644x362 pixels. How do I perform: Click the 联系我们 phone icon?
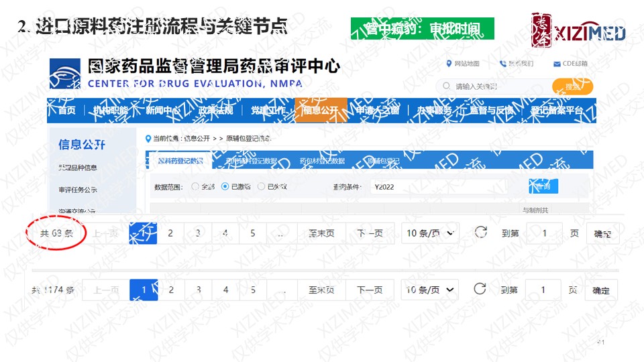point(503,64)
